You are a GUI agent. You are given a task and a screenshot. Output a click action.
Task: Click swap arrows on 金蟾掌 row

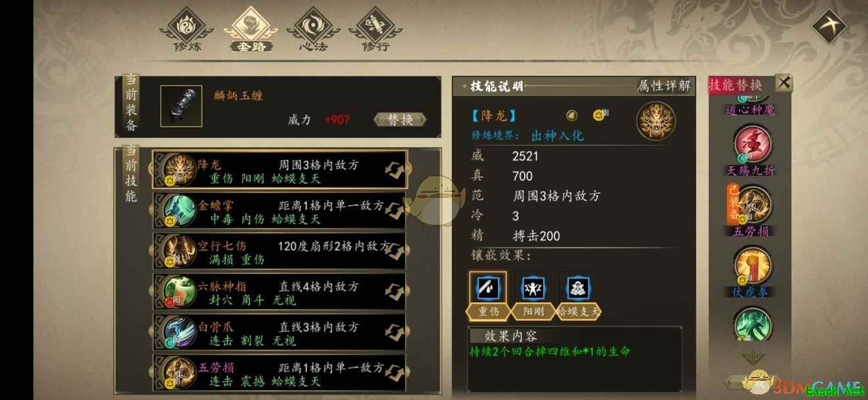click(394, 211)
